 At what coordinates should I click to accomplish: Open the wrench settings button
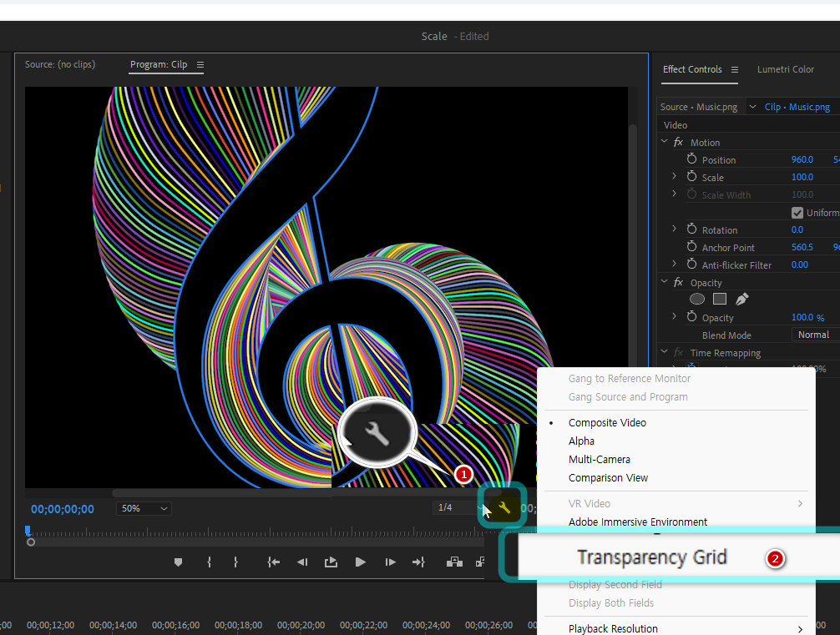pyautogui.click(x=503, y=507)
